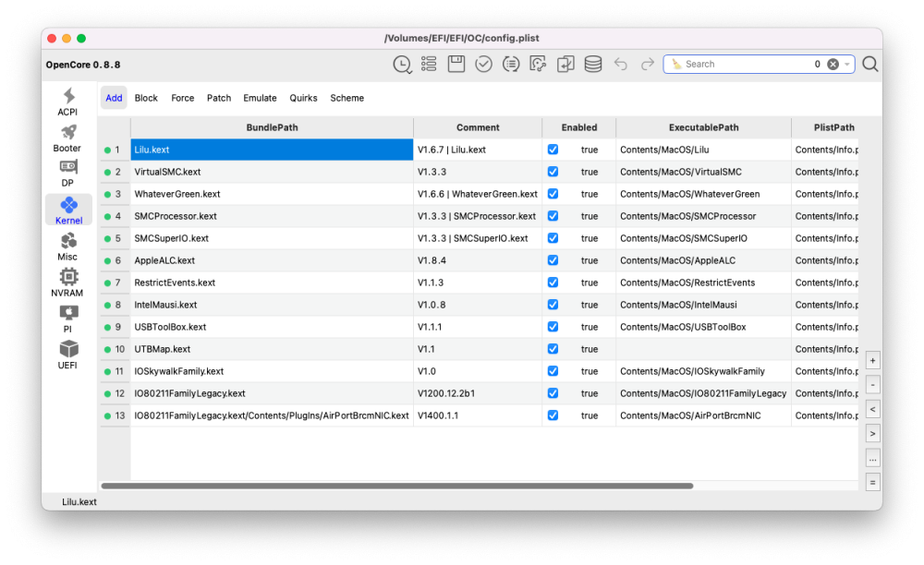Clear the search field with X icon
This screenshot has width=924, height=565.
point(833,64)
